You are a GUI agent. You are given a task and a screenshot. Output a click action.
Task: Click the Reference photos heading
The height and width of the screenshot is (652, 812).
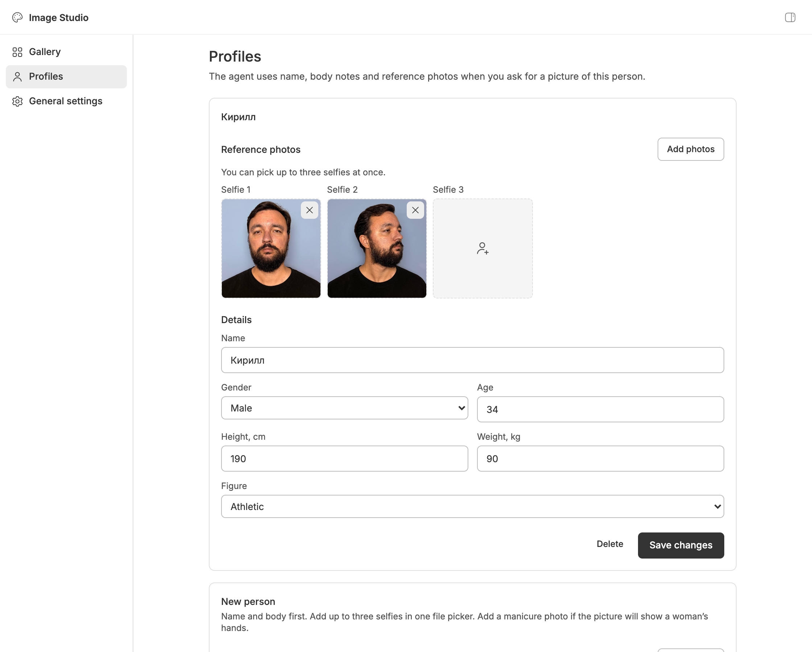tap(261, 150)
